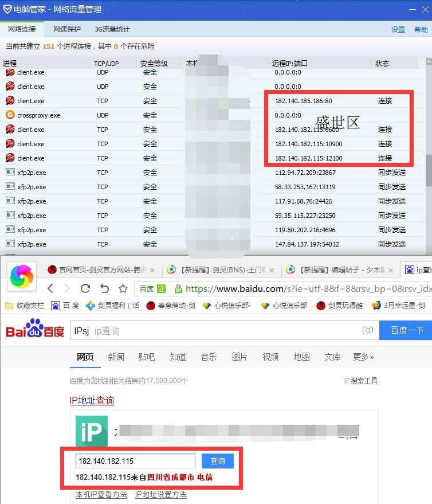Open the 春意萌动-剑 bookmark

171,305
